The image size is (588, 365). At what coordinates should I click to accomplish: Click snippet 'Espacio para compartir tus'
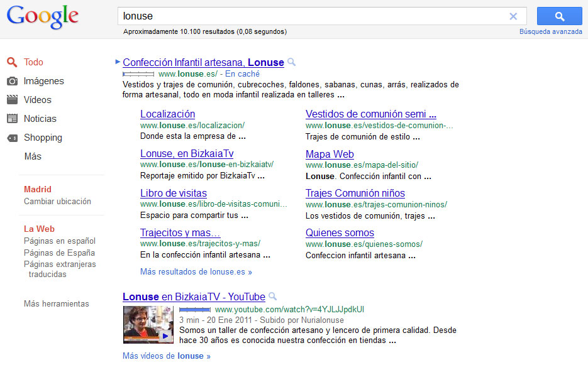tap(194, 215)
